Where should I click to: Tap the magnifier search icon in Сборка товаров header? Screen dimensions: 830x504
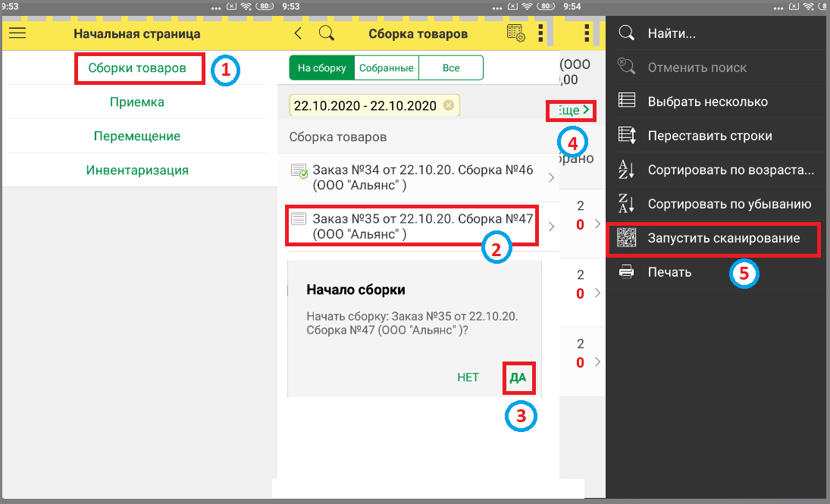coord(327,33)
